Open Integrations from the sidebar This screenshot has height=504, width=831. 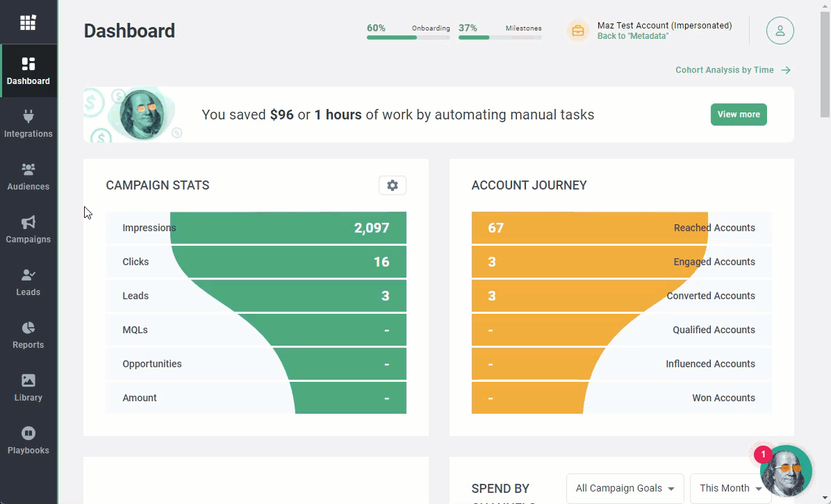pos(28,124)
